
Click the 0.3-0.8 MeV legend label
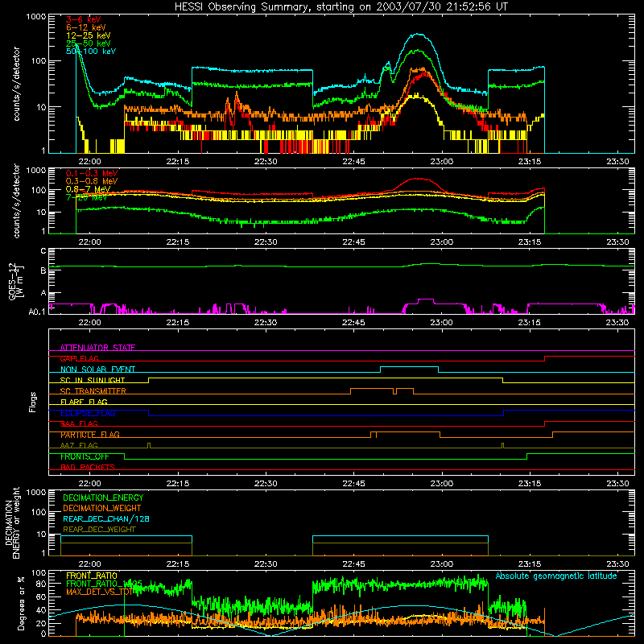92,181
